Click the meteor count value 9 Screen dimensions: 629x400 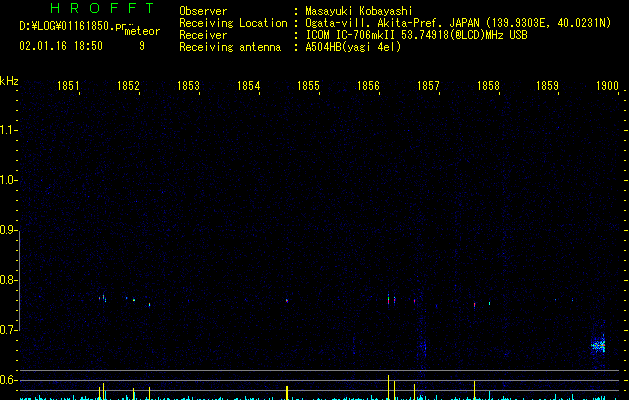click(x=142, y=46)
